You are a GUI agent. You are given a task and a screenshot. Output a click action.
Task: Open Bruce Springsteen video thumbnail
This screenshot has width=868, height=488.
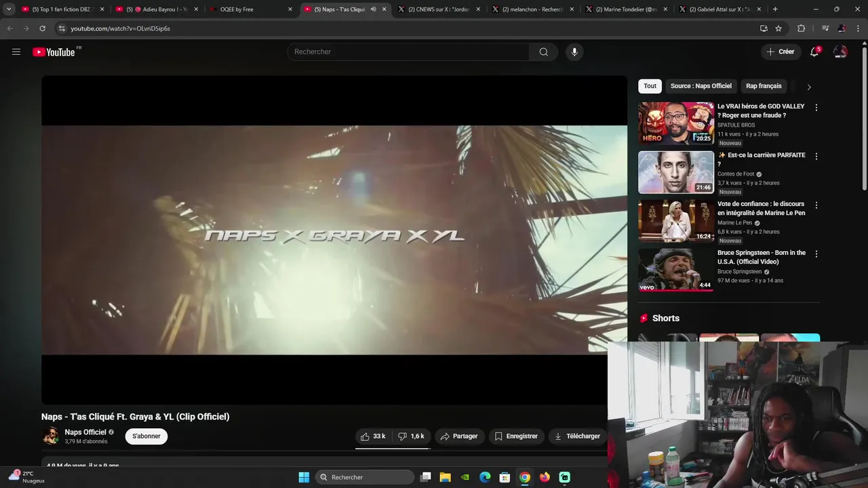pos(676,269)
